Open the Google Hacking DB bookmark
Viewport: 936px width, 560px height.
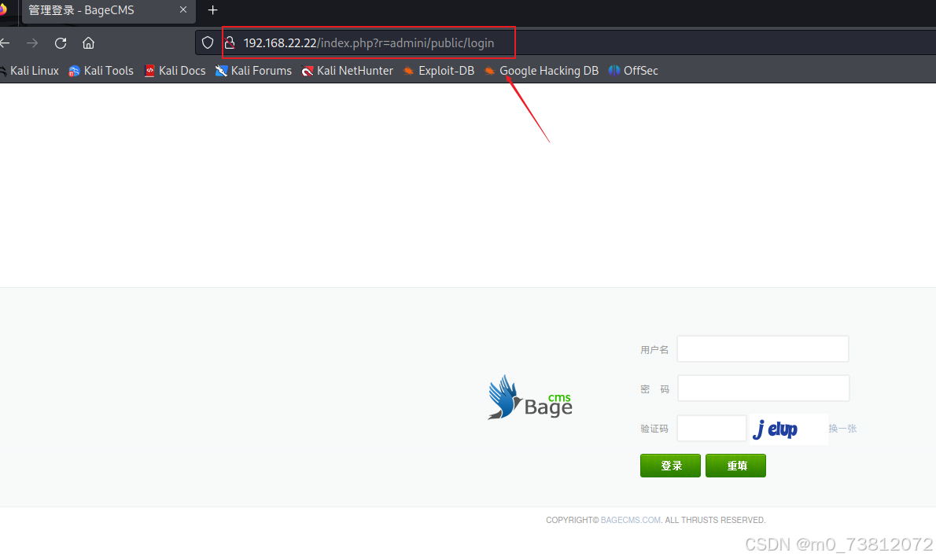(541, 71)
